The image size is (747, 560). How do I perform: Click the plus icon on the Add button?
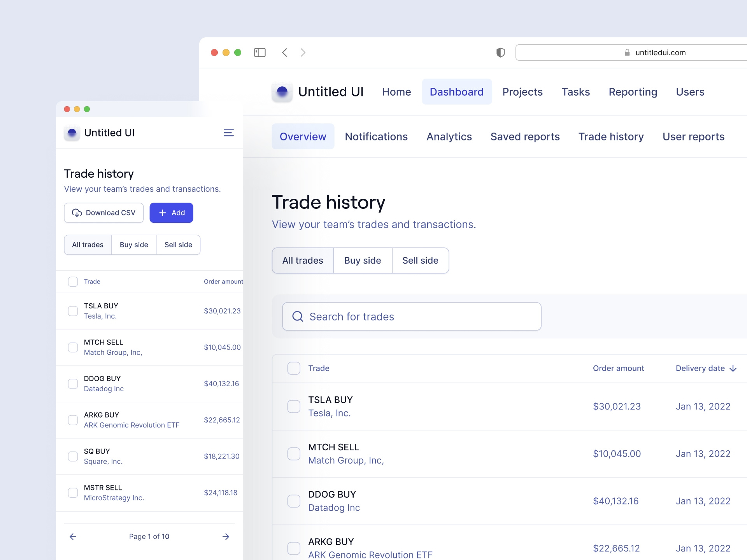point(163,213)
